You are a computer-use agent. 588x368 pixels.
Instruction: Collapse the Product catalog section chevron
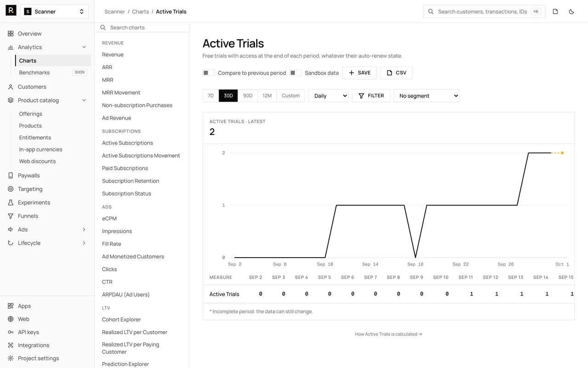tap(84, 100)
